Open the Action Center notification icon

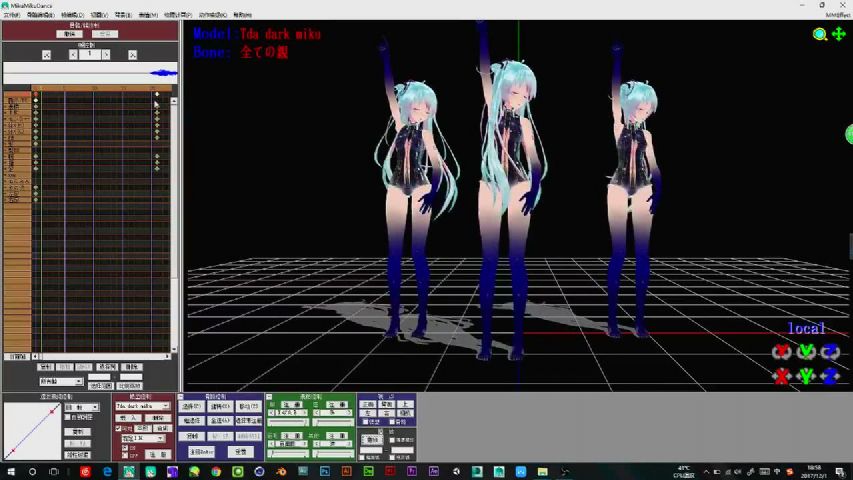click(x=840, y=471)
